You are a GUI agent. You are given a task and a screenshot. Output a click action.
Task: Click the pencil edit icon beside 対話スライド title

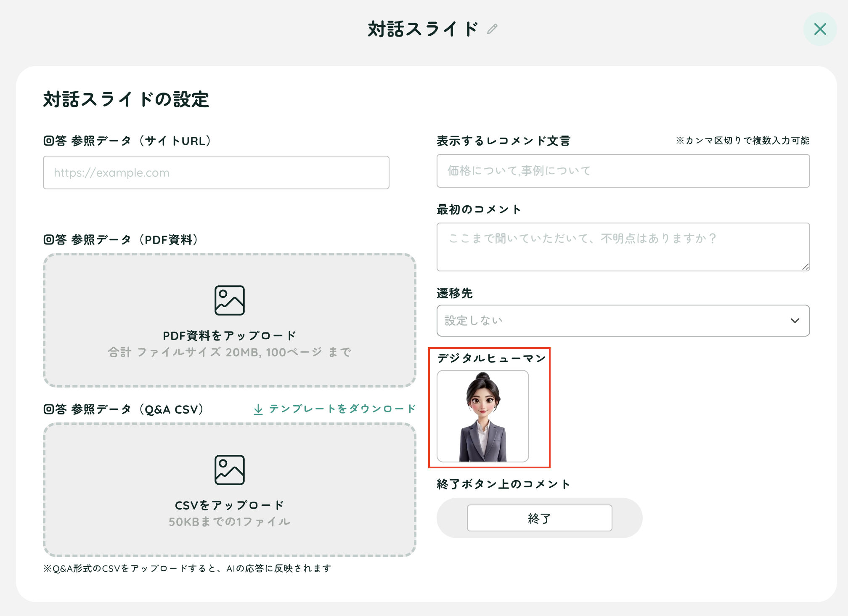(492, 29)
